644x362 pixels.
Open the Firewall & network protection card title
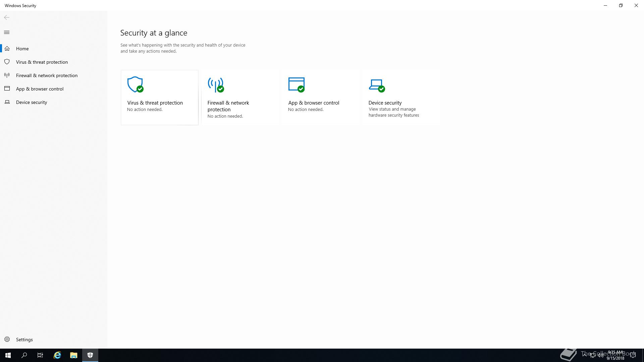click(x=228, y=106)
